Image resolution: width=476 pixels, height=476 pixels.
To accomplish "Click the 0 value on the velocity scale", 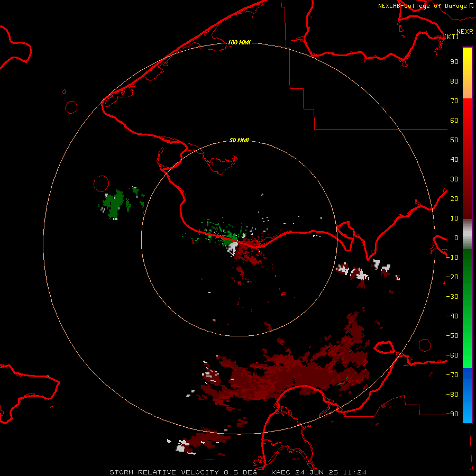I will [456, 237].
